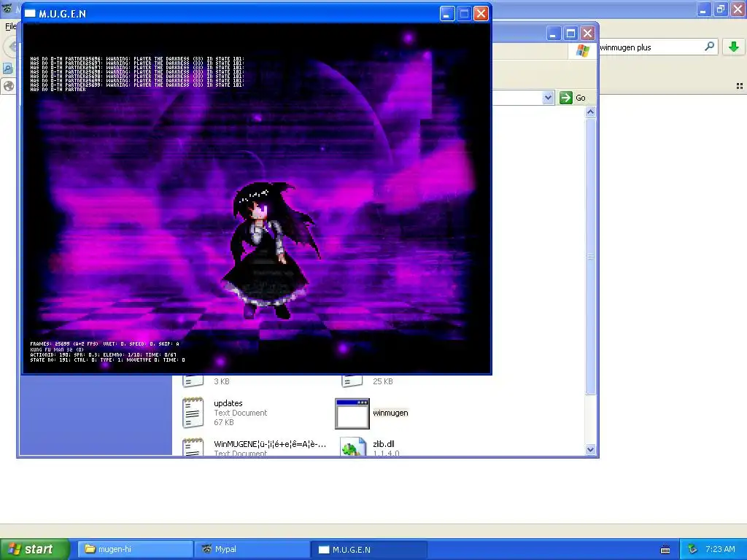Expand the Explorer address bar dropdown

tap(548, 98)
